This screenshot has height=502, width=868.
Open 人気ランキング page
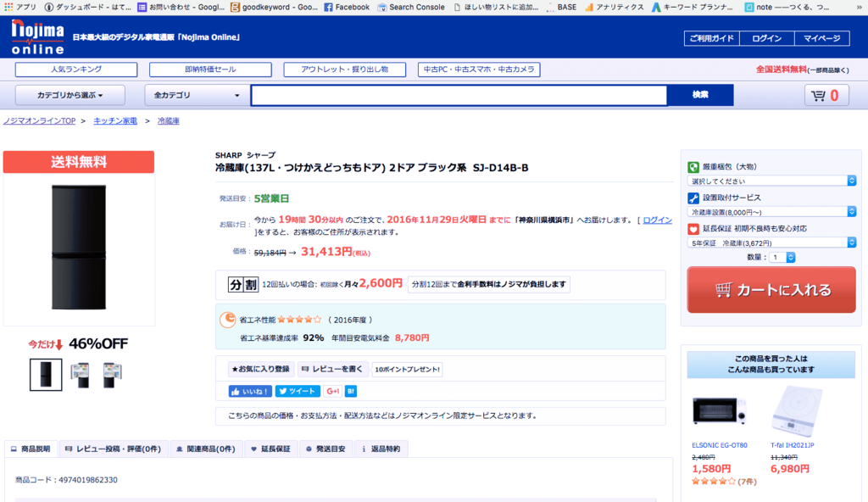(76, 70)
